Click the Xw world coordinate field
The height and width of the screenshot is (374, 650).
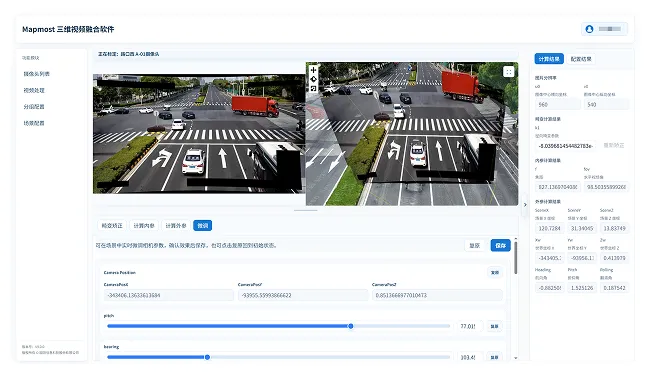(x=549, y=258)
